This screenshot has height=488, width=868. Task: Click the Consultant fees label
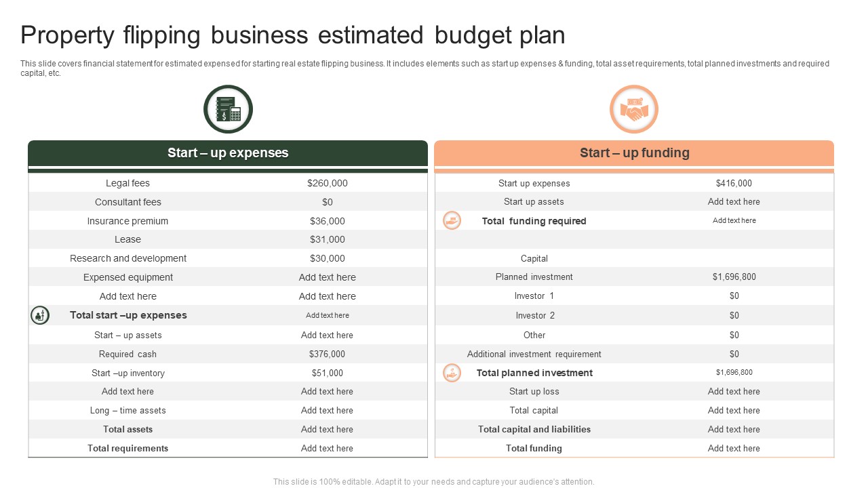click(127, 202)
